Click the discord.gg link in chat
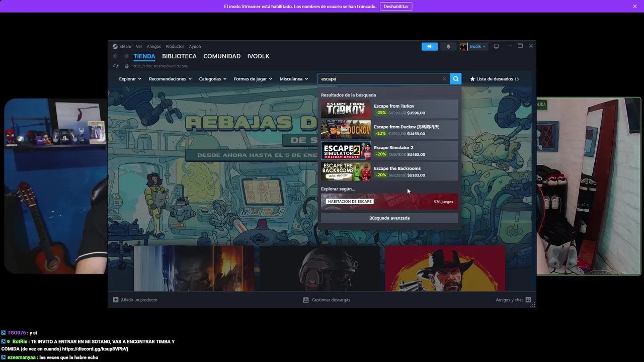 click(95, 349)
